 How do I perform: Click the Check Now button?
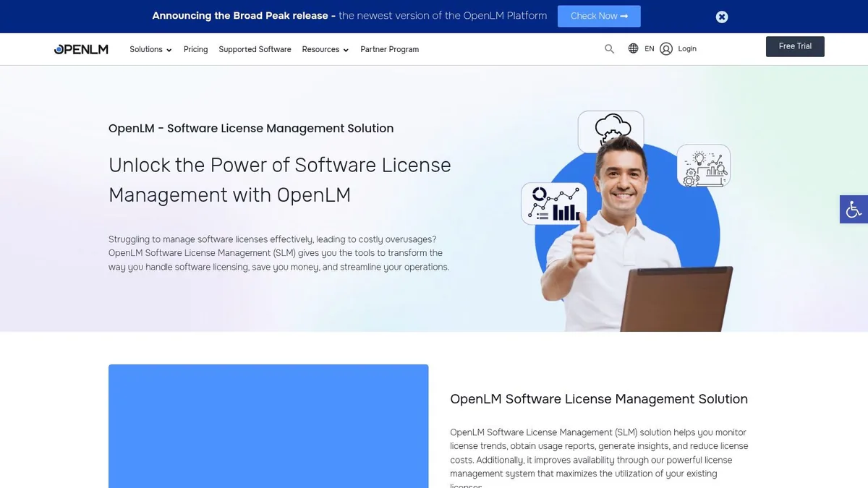599,16
